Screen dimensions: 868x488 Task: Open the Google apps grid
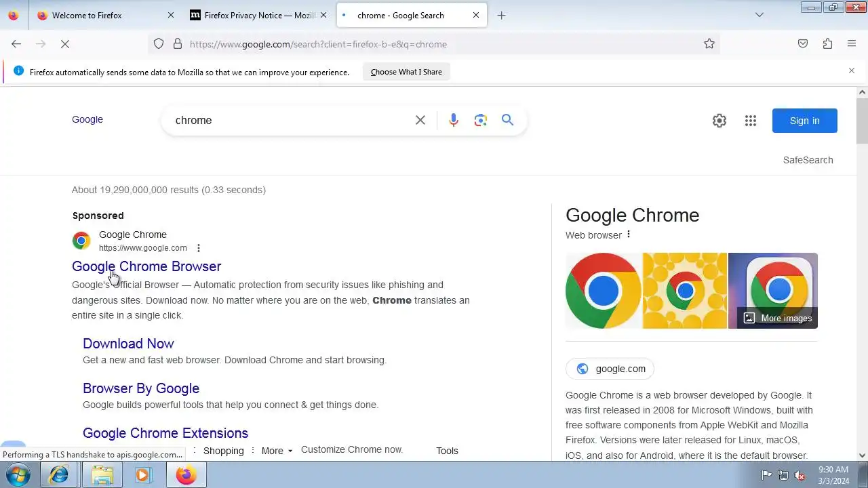(x=751, y=121)
